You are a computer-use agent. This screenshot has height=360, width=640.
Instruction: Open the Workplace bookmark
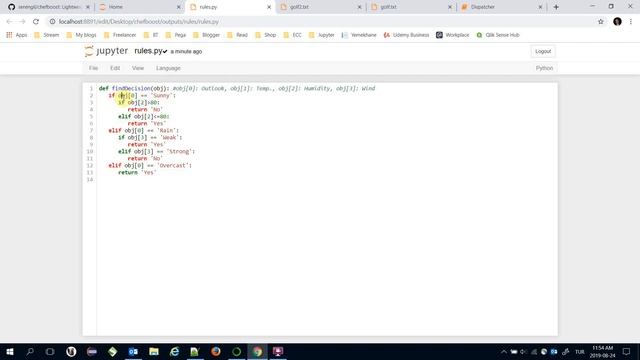pos(453,35)
